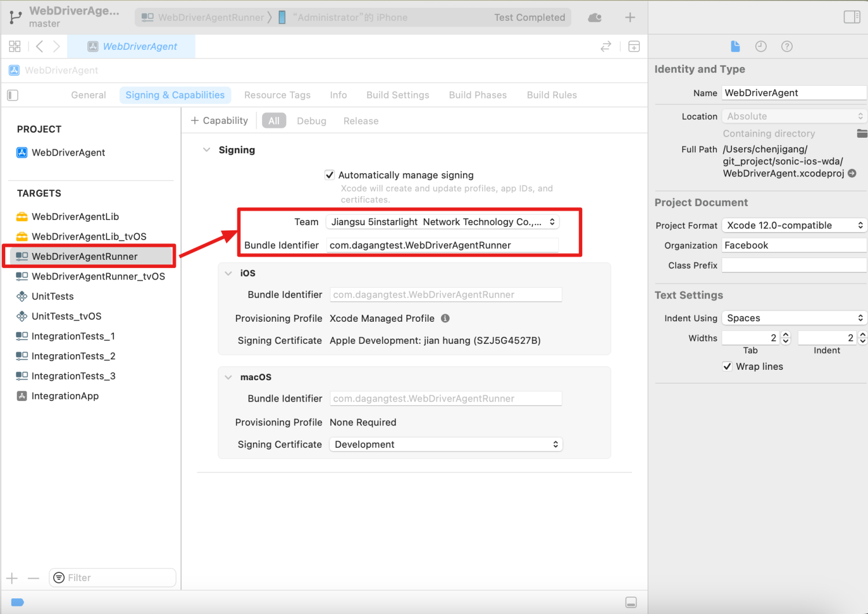The image size is (868, 614).
Task: Select Signing & Capabilities tab
Action: click(175, 95)
